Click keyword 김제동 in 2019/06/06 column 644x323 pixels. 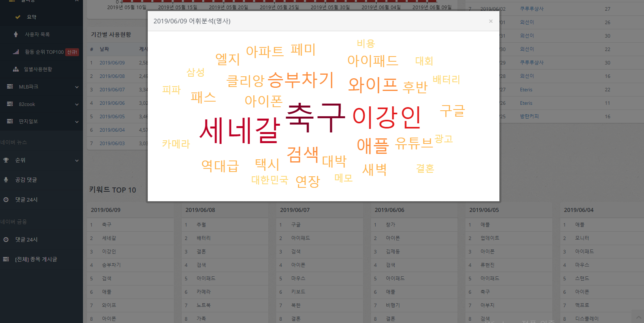coord(393,251)
